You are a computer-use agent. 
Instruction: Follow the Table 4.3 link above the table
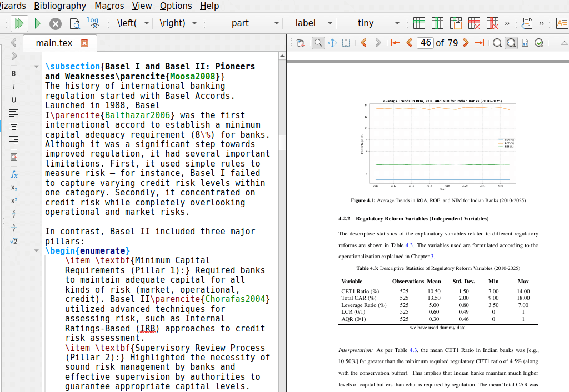(409, 245)
